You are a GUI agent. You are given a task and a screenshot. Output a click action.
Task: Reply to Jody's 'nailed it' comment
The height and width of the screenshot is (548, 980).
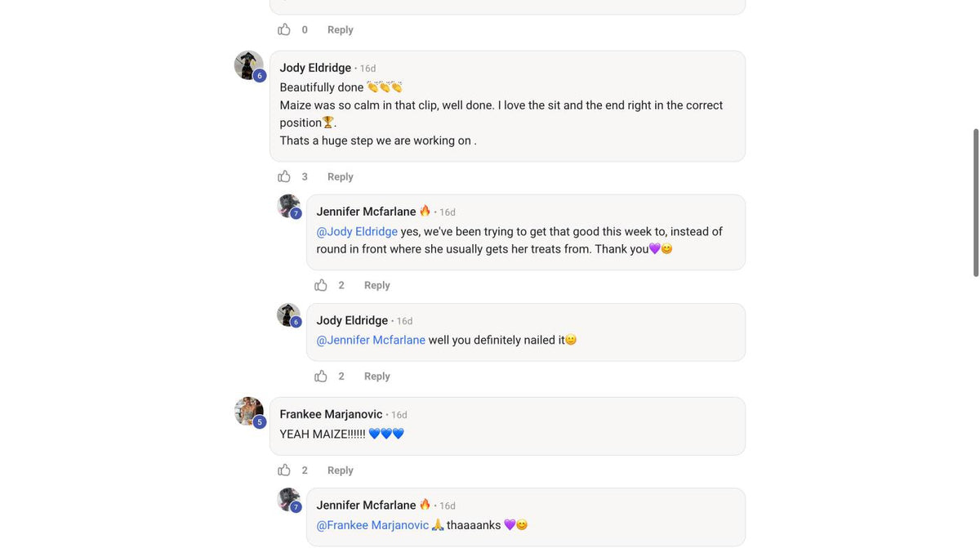click(x=377, y=376)
